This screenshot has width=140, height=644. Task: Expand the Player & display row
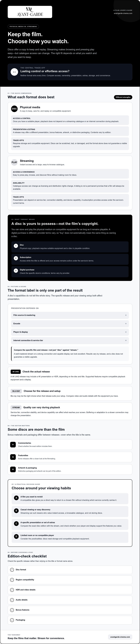pos(70,332)
